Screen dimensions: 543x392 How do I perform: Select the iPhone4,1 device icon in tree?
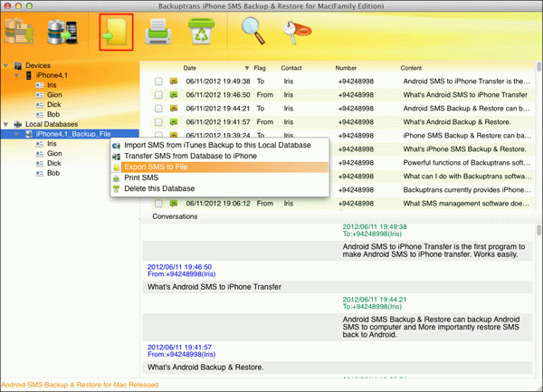coord(29,75)
